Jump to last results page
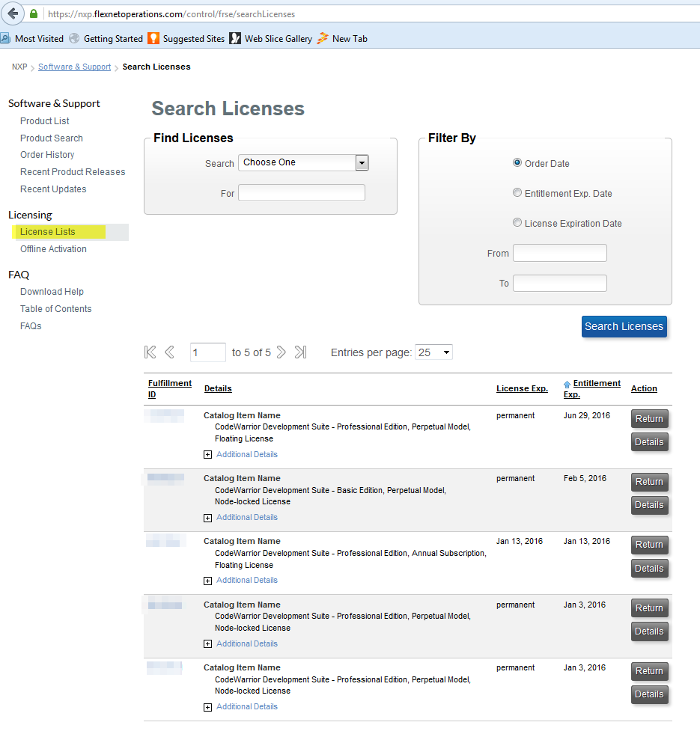 tap(300, 352)
